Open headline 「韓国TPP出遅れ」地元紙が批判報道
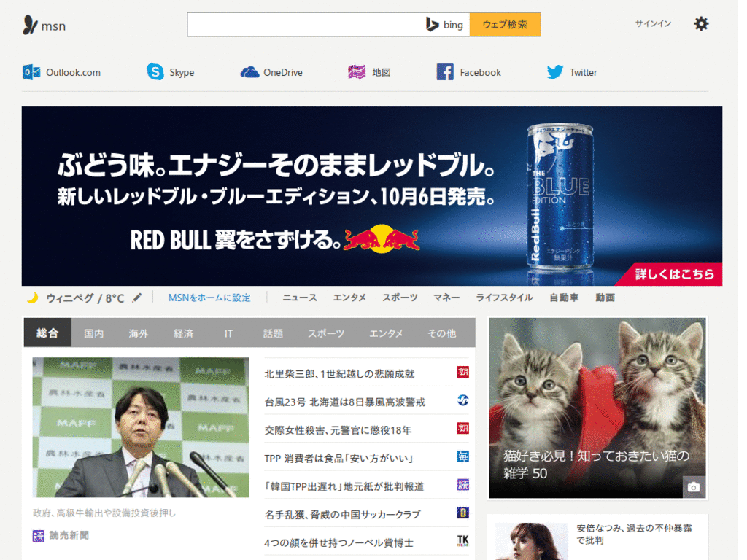Viewport: 747px width, 560px height. tap(344, 486)
